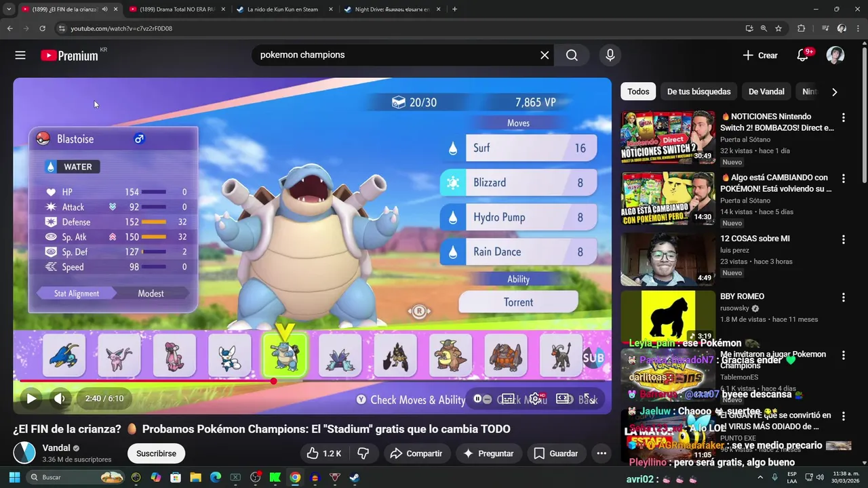This screenshot has width=868, height=488.
Task: Subscribe to Vandal with Suscribirse
Action: (x=156, y=453)
